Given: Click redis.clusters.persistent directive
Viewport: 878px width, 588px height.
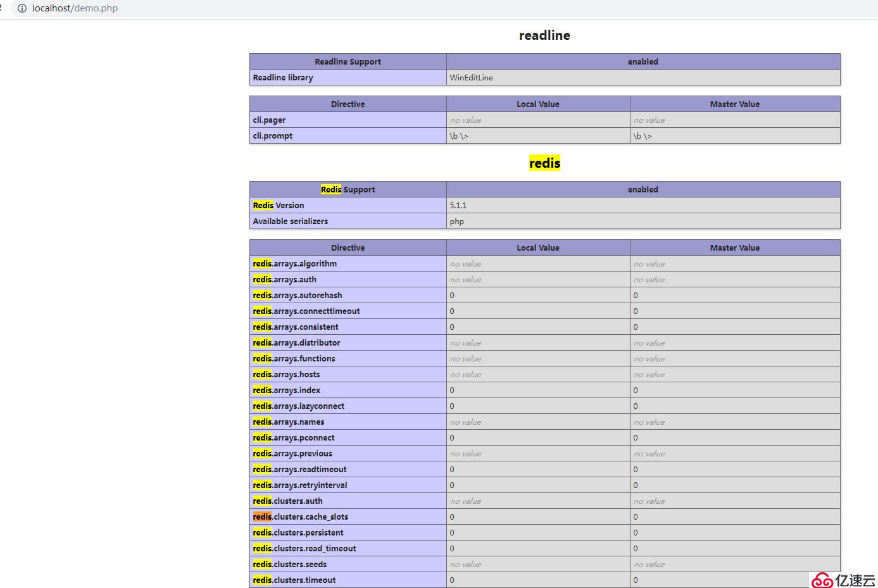Looking at the screenshot, I should [298, 532].
